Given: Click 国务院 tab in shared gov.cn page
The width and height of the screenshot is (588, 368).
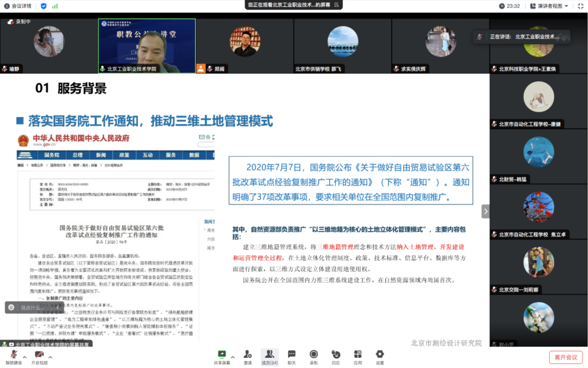Looking at the screenshot, I should pos(52,155).
